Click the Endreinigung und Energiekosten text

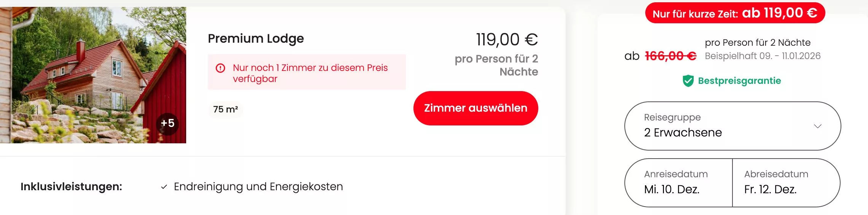tap(258, 187)
